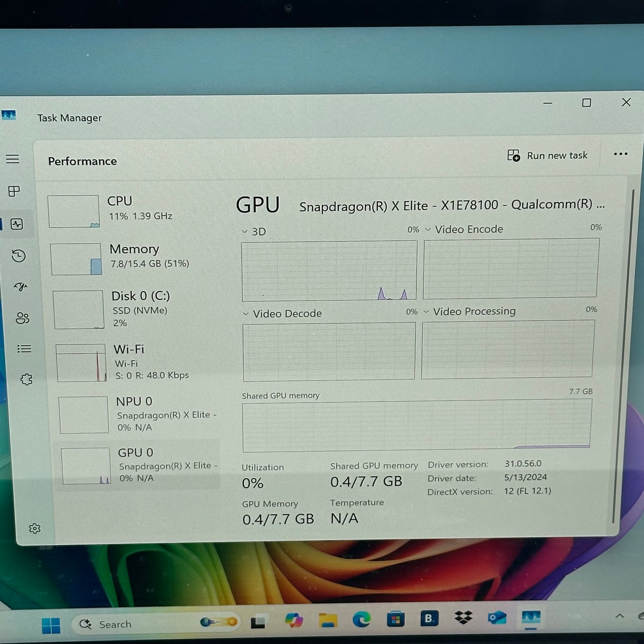Click the Run new task icon
Viewport: 644px width, 644px height.
513,156
